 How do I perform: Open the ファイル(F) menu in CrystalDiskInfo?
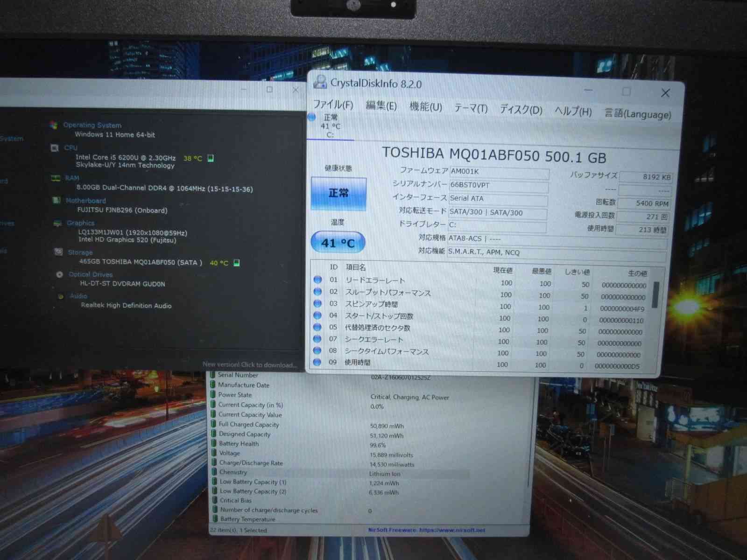[x=332, y=105]
